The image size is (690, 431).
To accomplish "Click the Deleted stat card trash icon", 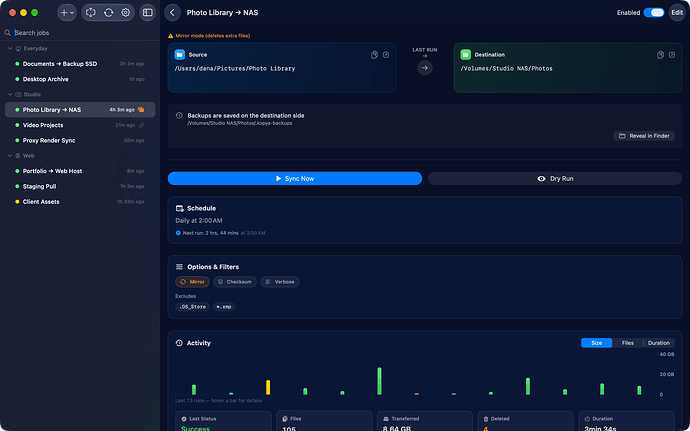I will (486, 419).
